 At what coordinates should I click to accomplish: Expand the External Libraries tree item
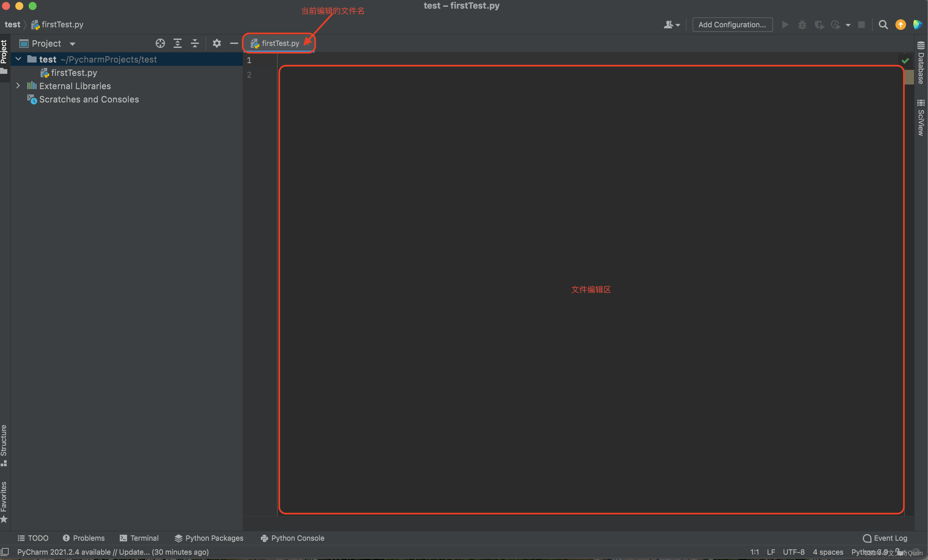(x=17, y=85)
